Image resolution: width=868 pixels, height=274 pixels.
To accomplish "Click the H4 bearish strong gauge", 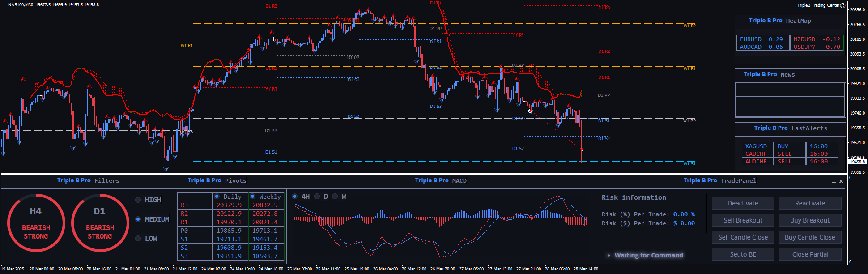I will point(36,223).
